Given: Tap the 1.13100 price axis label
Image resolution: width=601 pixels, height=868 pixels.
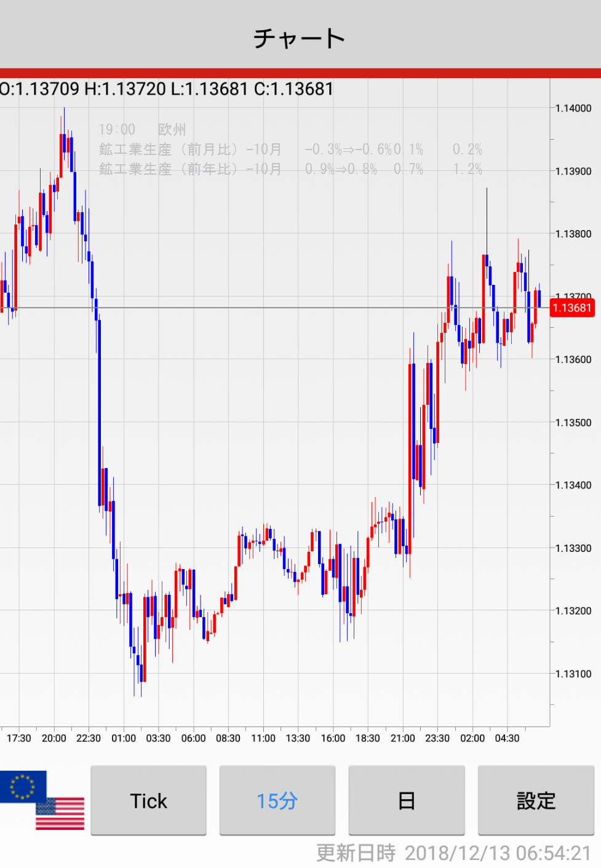Looking at the screenshot, I should (573, 674).
